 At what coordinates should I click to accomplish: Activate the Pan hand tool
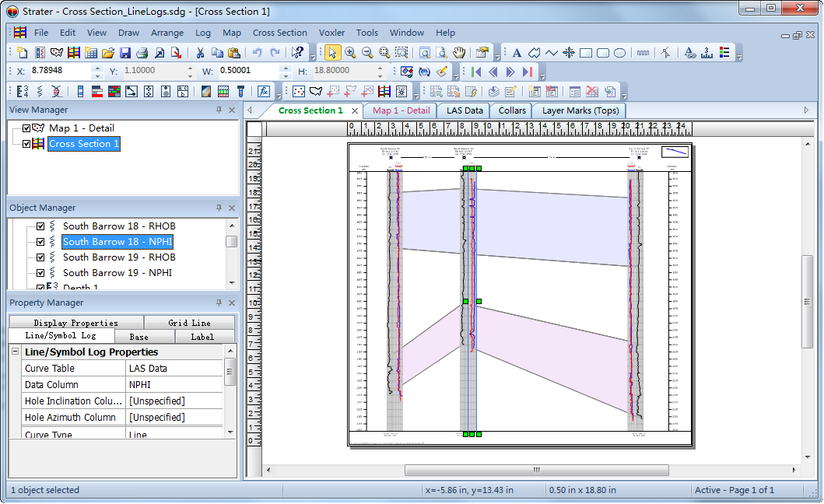(x=459, y=53)
